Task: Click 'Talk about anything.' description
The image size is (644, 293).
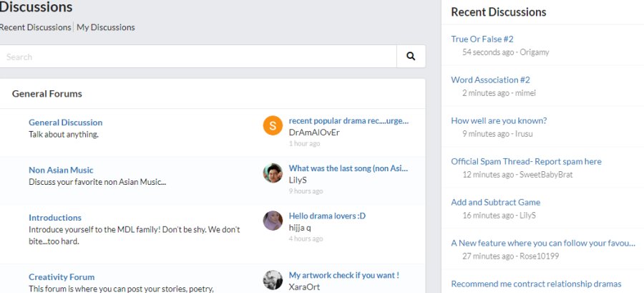Action: (x=64, y=135)
